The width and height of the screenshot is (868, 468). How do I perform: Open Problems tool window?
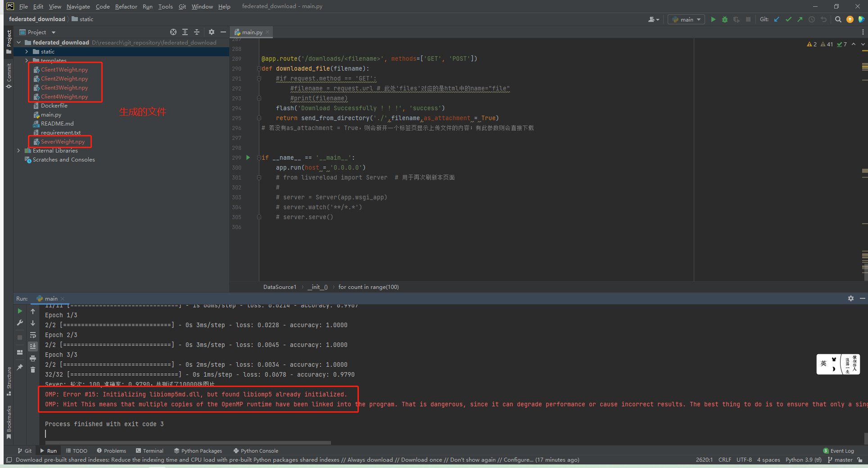click(x=111, y=450)
